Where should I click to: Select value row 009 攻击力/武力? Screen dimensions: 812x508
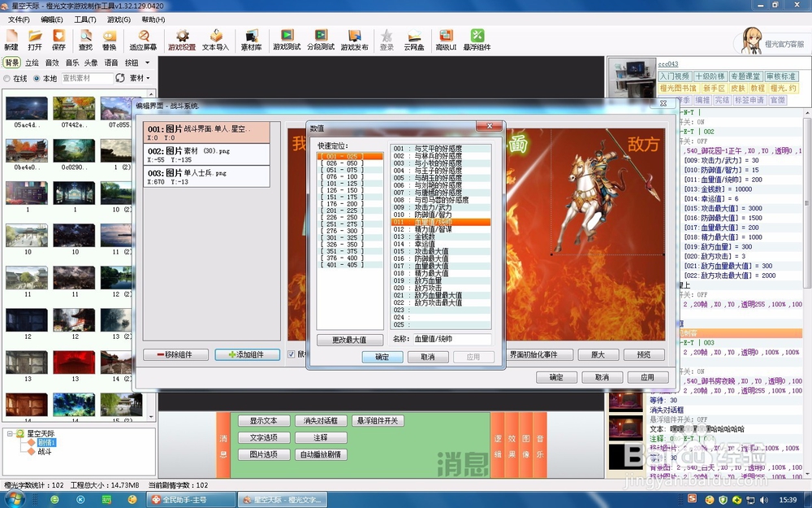[x=440, y=207]
